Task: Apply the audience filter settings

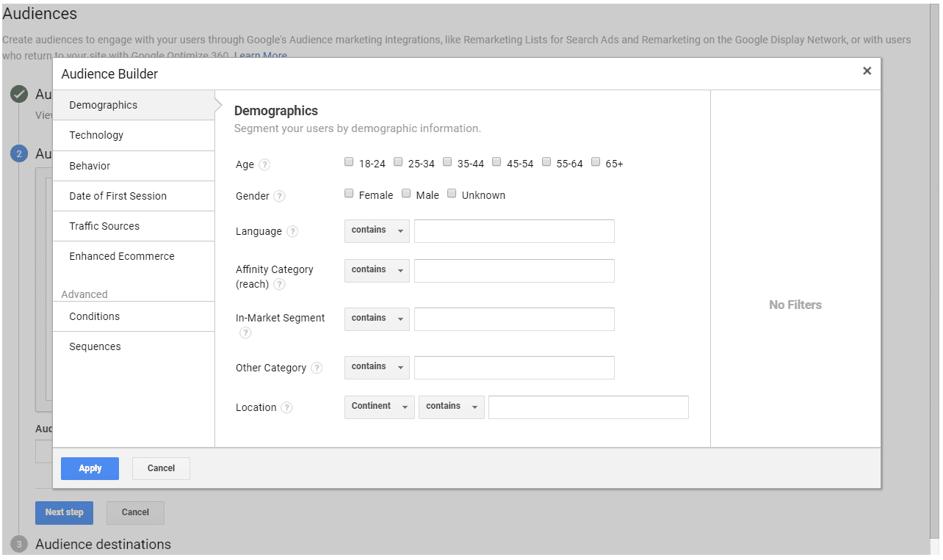Action: click(90, 468)
